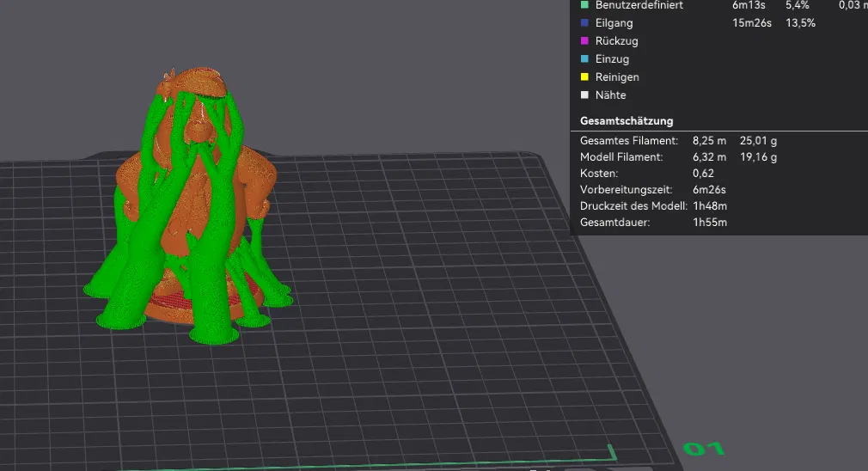Click the Gesamtes Filament label
The height and width of the screenshot is (471, 868).
(629, 141)
